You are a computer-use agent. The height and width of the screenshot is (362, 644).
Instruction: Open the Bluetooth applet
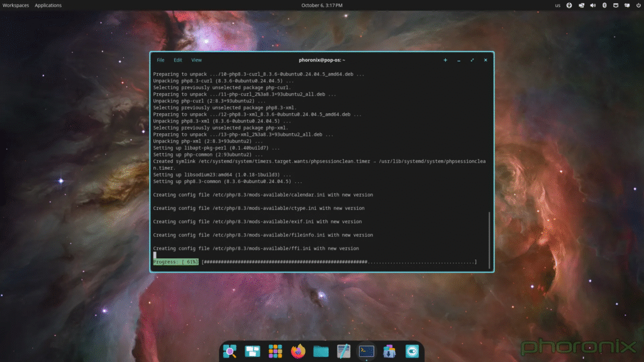604,5
